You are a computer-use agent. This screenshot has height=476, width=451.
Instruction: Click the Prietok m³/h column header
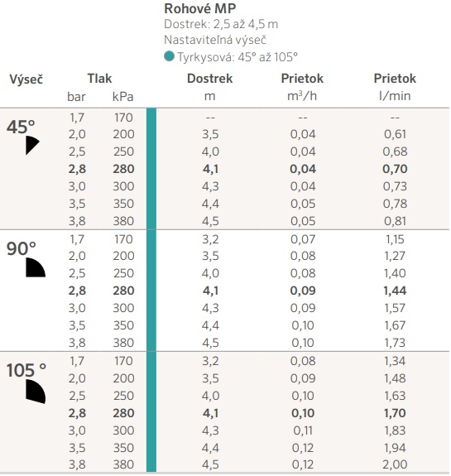pyautogui.click(x=302, y=79)
